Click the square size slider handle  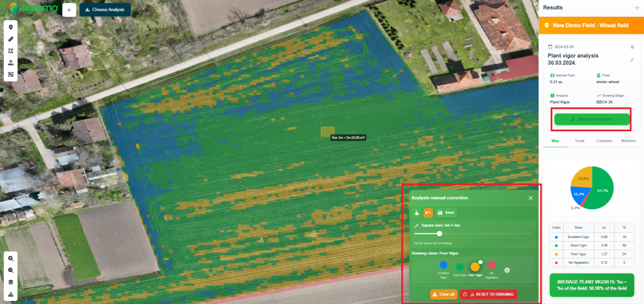[x=439, y=234]
